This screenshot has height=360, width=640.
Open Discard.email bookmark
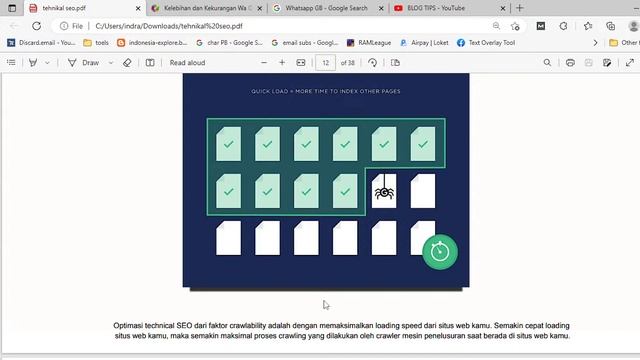click(x=42, y=42)
